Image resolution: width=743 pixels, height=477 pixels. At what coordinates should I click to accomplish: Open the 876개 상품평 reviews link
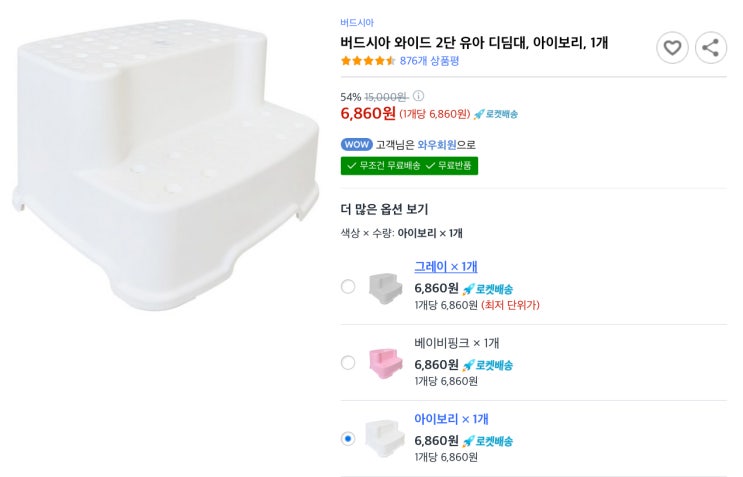pyautogui.click(x=429, y=61)
